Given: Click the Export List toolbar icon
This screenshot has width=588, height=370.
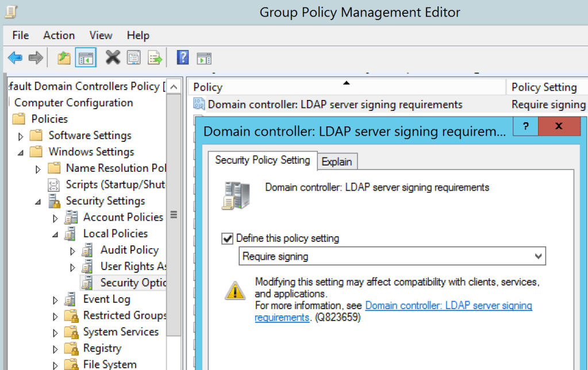Looking at the screenshot, I should 155,57.
